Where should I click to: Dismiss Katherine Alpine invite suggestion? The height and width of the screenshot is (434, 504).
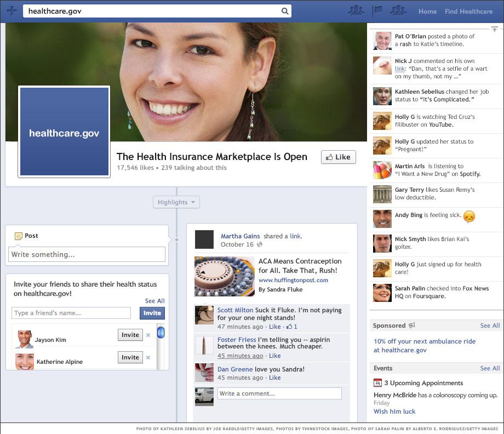coord(148,357)
